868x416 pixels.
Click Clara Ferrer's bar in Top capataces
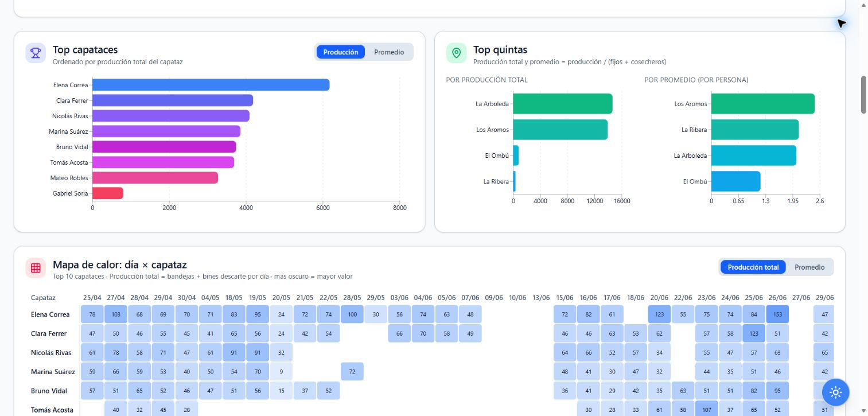pyautogui.click(x=173, y=100)
